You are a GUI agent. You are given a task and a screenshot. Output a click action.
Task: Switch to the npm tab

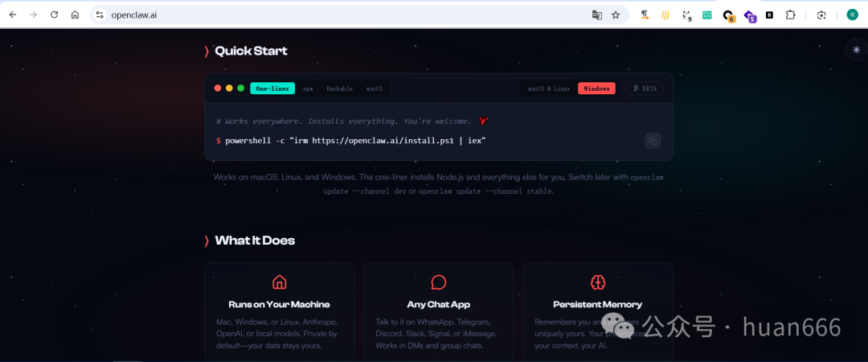pyautogui.click(x=308, y=88)
